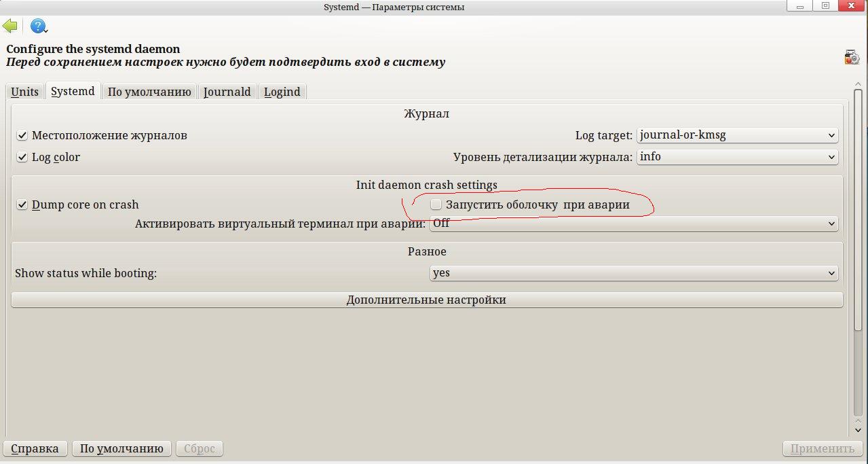Image resolution: width=868 pixels, height=464 pixels.
Task: Click the Show status while booting label
Action: (86, 273)
